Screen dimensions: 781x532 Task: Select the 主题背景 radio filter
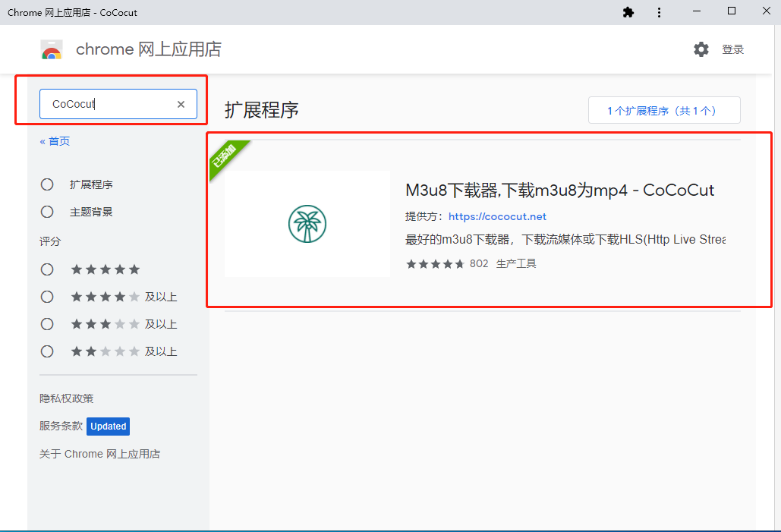click(x=47, y=212)
